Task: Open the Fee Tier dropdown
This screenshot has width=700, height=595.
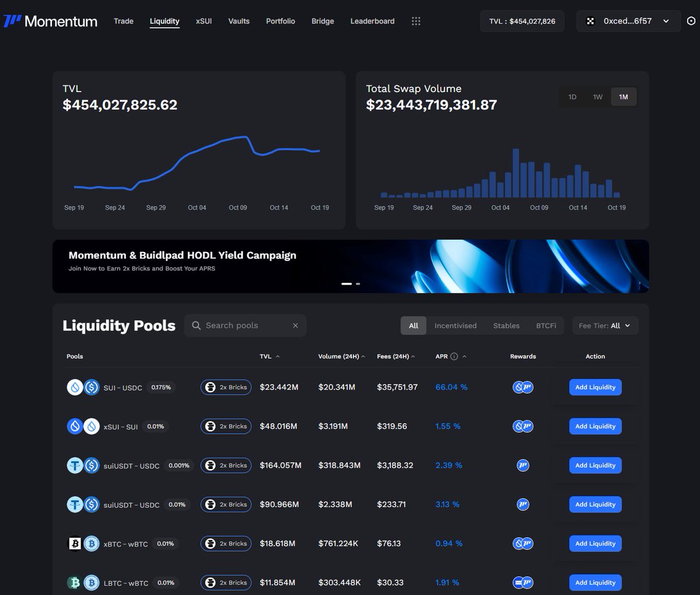Action: (x=605, y=325)
